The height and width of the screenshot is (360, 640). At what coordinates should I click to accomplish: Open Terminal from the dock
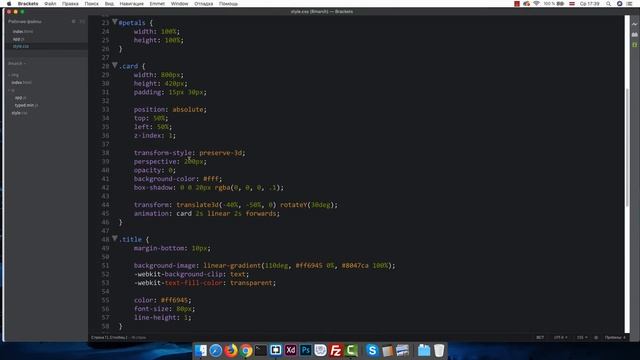pos(261,350)
